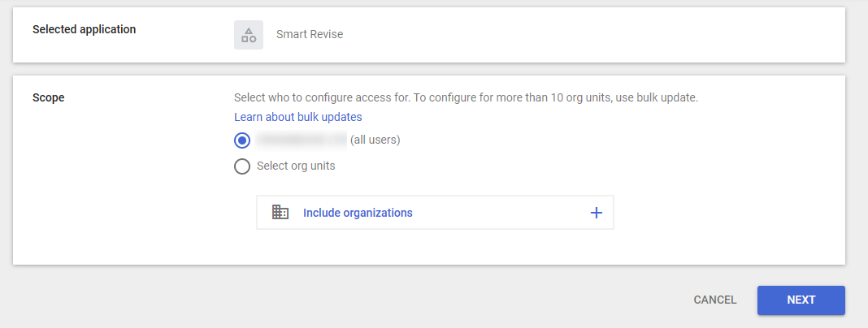The image size is (868, 328).
Task: Click the Include organizations blue text
Action: click(358, 213)
